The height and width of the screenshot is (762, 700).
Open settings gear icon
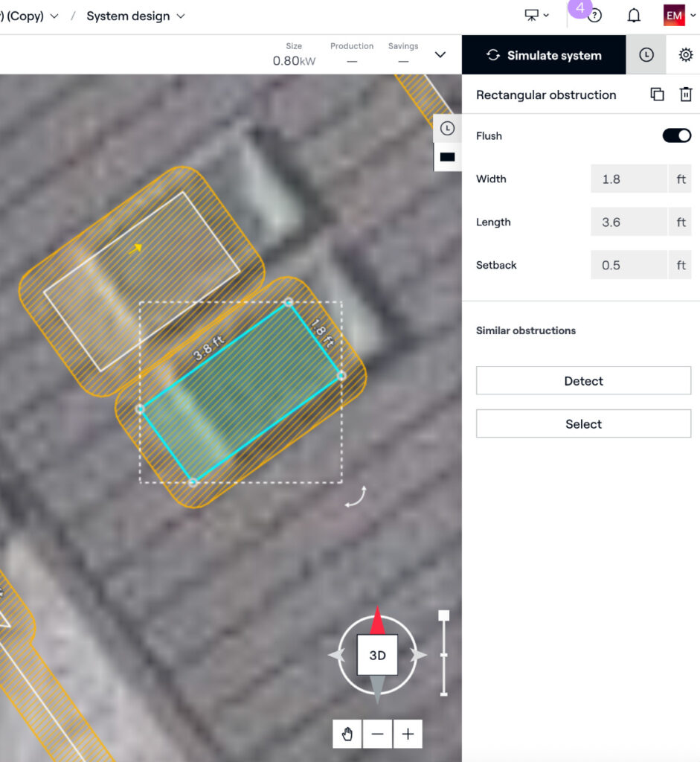click(685, 55)
